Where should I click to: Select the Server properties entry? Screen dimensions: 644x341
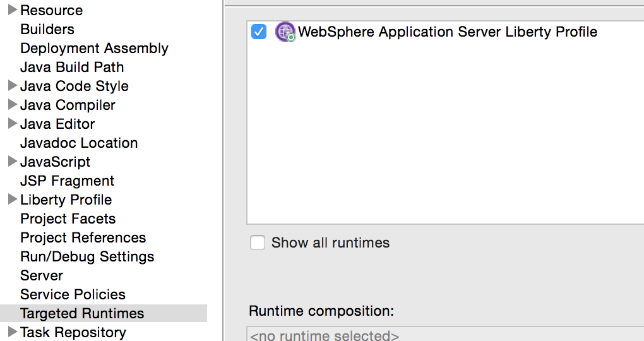click(42, 275)
